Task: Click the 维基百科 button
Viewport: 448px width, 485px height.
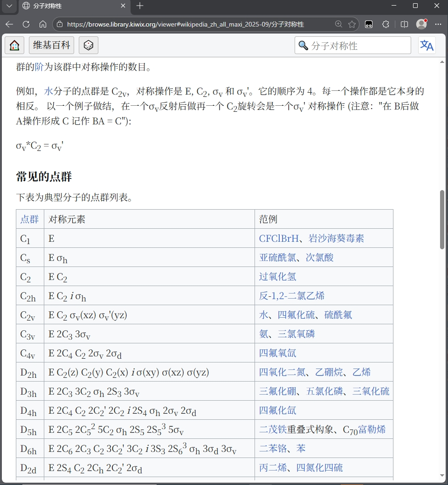Action: point(52,45)
